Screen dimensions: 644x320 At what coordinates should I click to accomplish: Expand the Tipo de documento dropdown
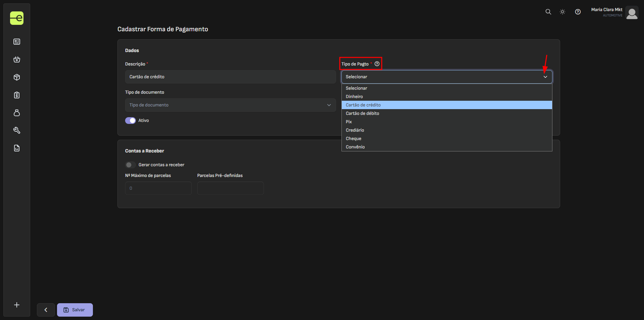[230, 105]
